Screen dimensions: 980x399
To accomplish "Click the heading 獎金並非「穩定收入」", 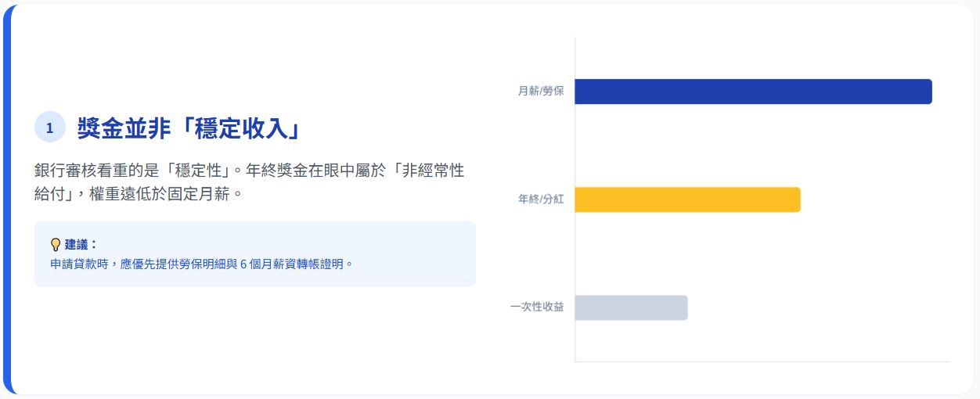I will point(189,128).
